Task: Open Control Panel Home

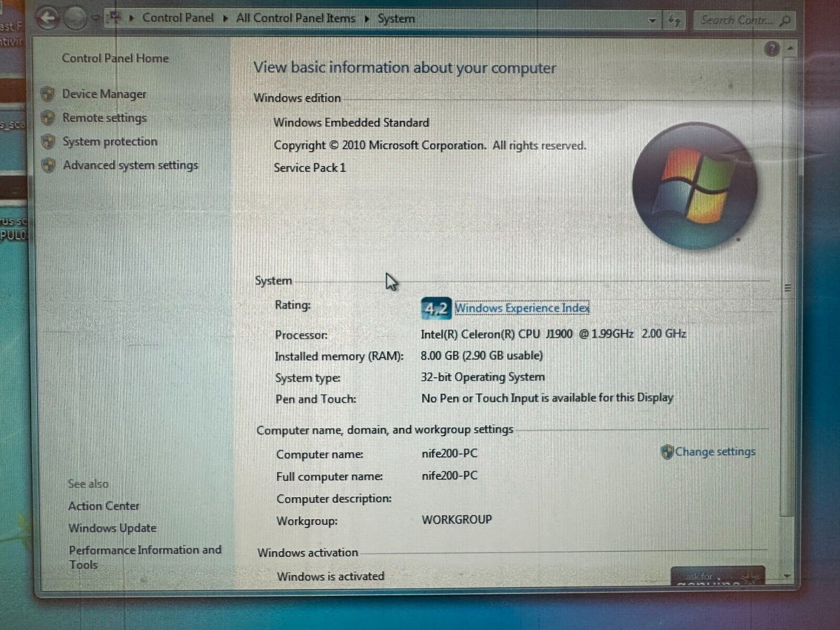Action: [x=115, y=58]
